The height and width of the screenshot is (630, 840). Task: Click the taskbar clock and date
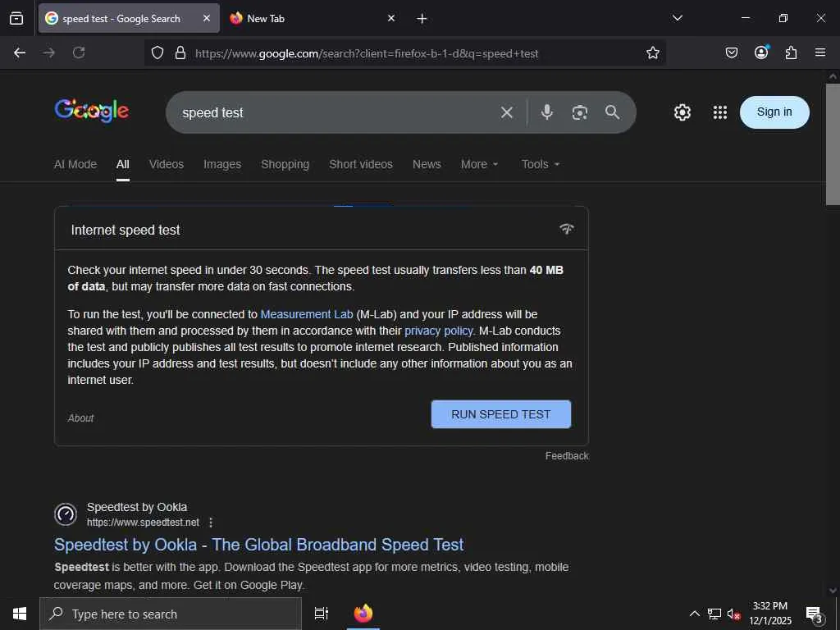[769, 614]
